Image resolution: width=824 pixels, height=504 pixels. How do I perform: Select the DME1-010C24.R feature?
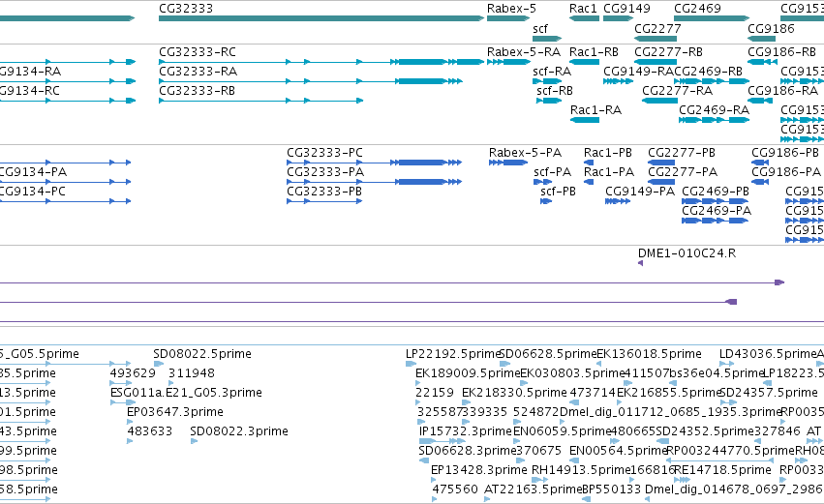(x=687, y=253)
